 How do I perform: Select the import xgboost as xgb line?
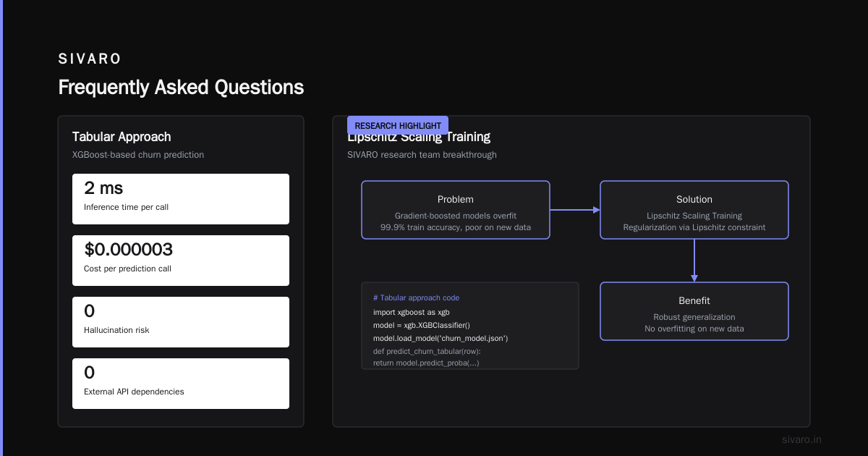click(x=412, y=312)
